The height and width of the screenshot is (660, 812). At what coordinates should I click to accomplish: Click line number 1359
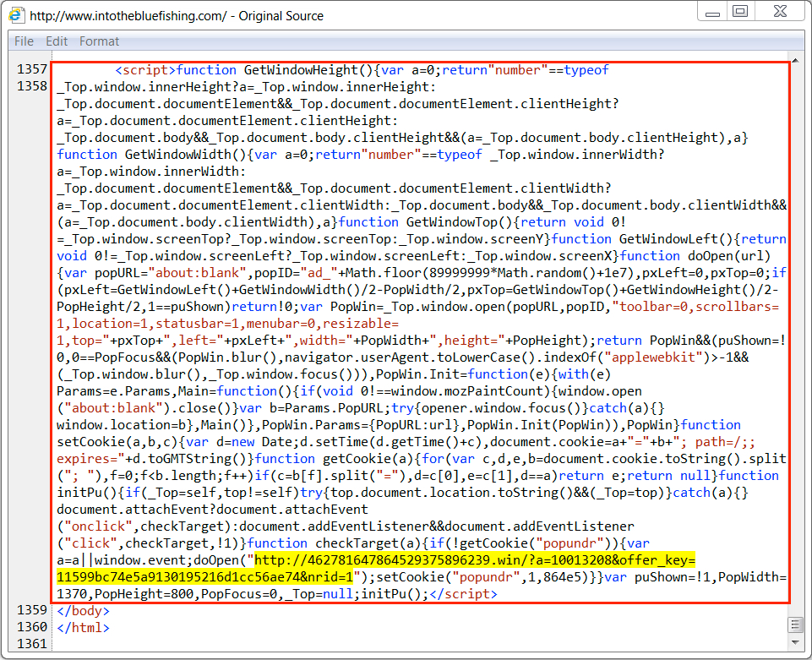[x=31, y=610]
